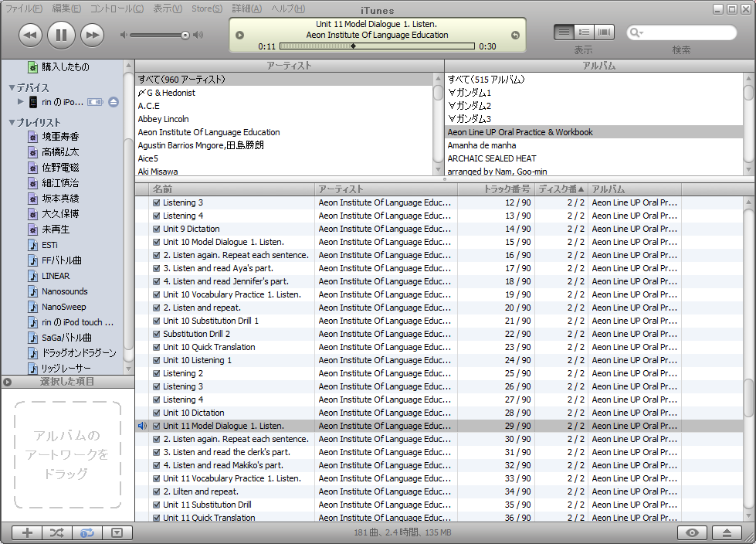Viewport: 756px width, 544px height.
Task: Click the iPod battery indicator icon
Action: coord(95,102)
